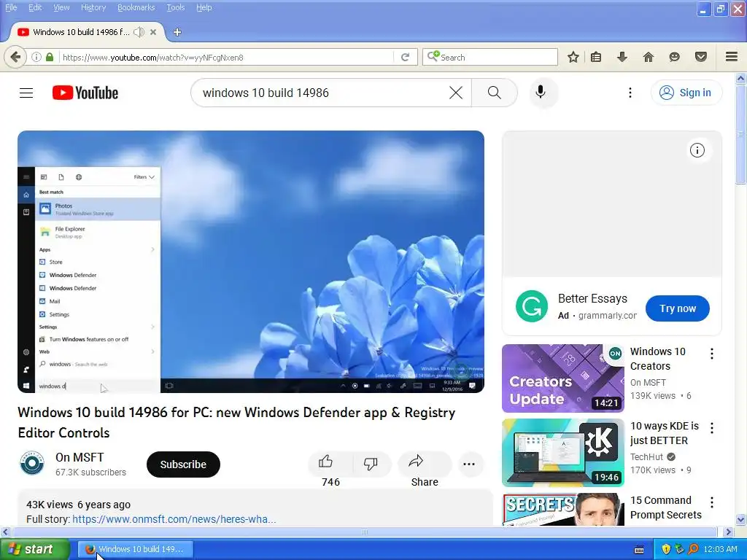Click On MSFT channel avatar

click(x=32, y=463)
